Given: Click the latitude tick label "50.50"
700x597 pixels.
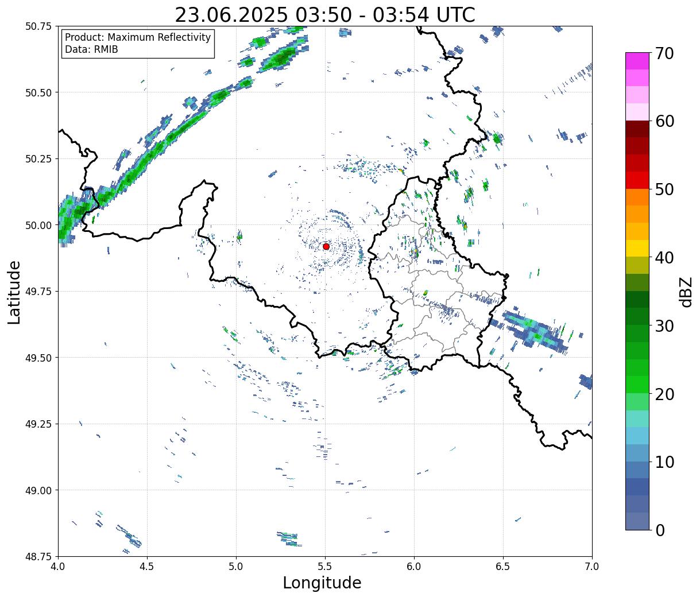Looking at the screenshot, I should click(39, 92).
